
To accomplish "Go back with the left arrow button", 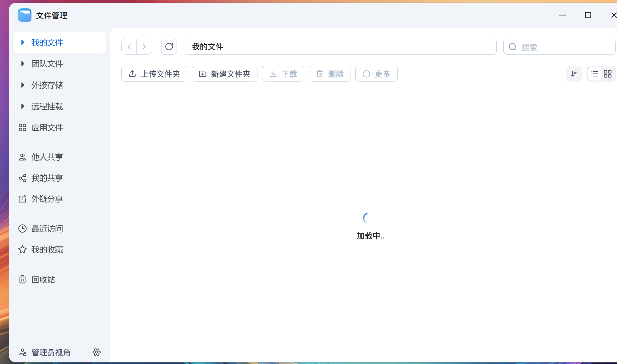I will [129, 47].
